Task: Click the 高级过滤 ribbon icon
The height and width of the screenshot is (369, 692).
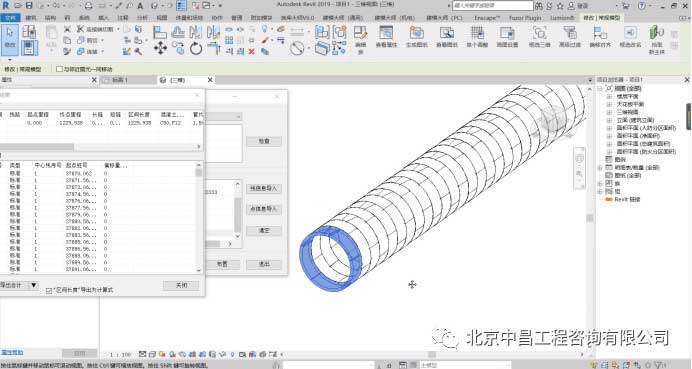Action: pyautogui.click(x=570, y=37)
